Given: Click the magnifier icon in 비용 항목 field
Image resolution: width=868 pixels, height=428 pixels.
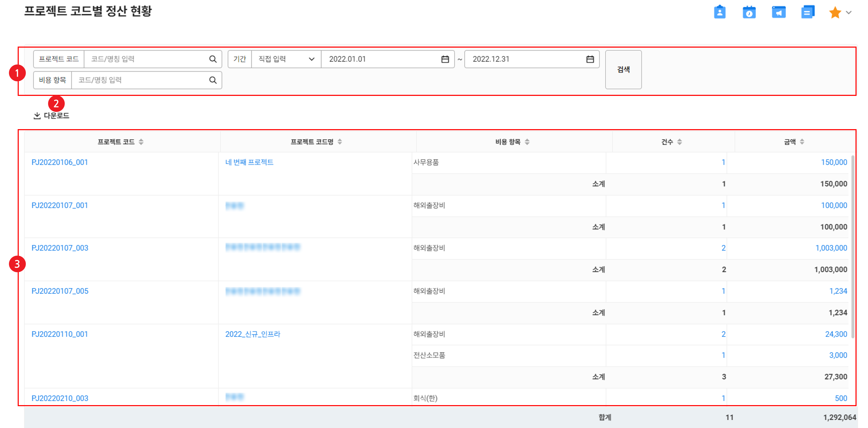Looking at the screenshot, I should coord(213,80).
